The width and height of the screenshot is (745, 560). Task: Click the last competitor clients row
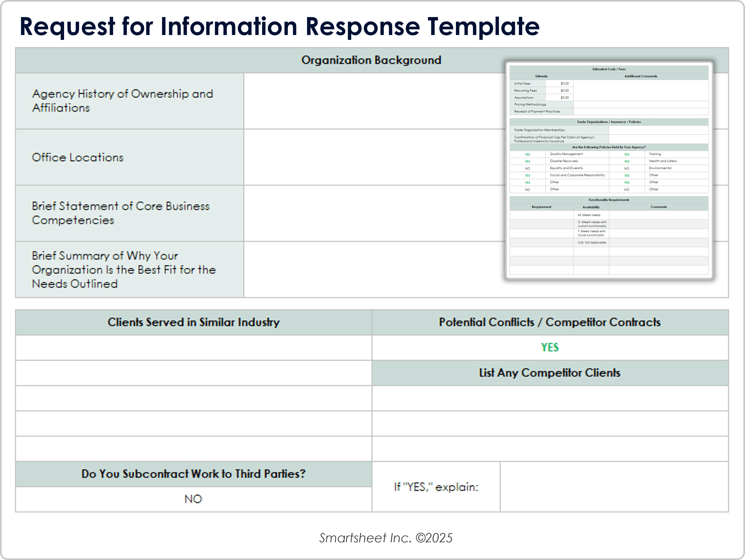coord(550,448)
